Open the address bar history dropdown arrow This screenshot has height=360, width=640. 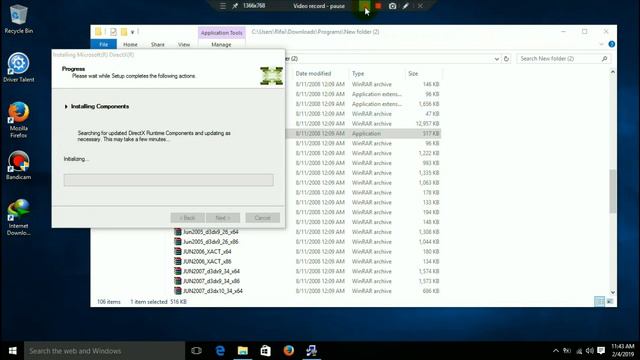[x=496, y=59]
